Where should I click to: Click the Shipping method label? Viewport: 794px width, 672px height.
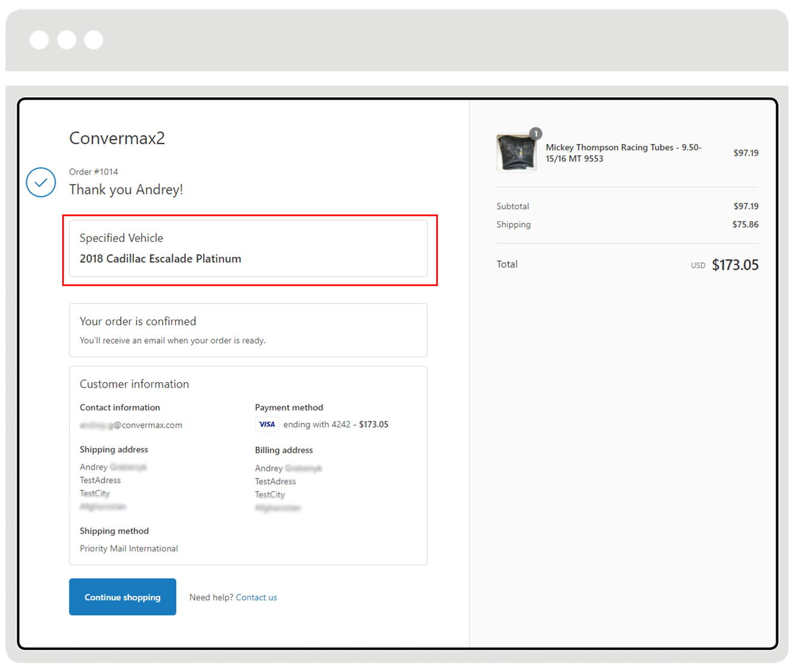point(114,531)
